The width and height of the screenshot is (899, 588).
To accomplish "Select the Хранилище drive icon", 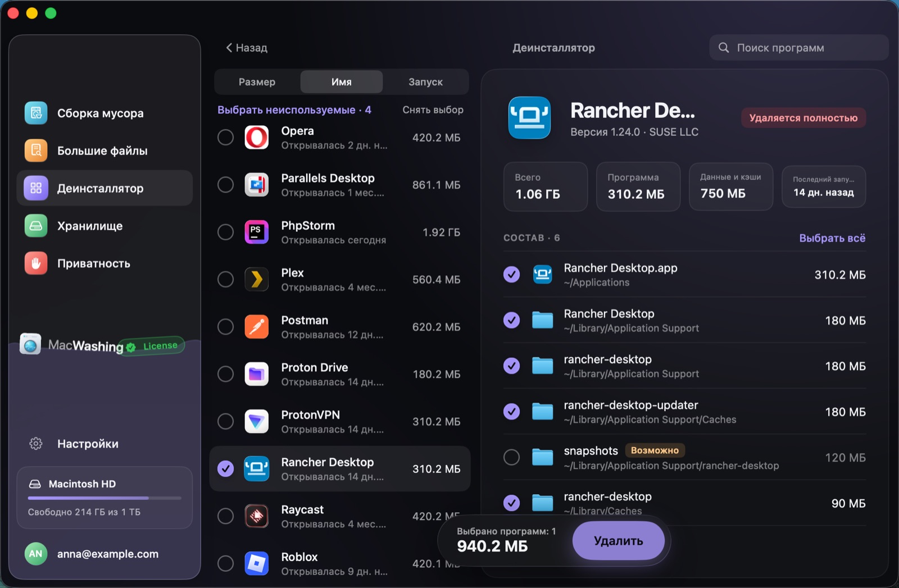I will 36,226.
